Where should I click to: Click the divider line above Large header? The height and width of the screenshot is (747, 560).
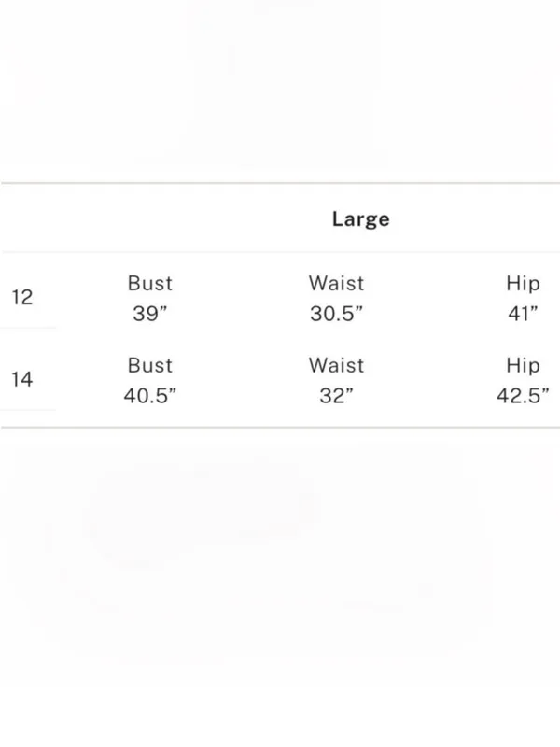pyautogui.click(x=280, y=183)
